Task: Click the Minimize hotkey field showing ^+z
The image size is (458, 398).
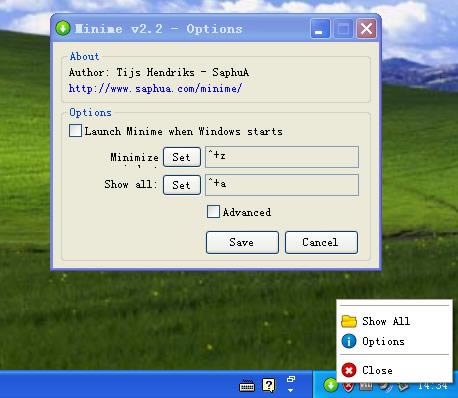Action: point(282,157)
